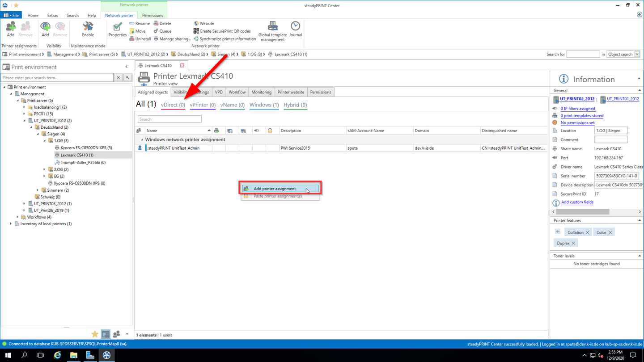This screenshot has height=362, width=644.
Task: Create SecurePrint QR codes
Action: [222, 31]
